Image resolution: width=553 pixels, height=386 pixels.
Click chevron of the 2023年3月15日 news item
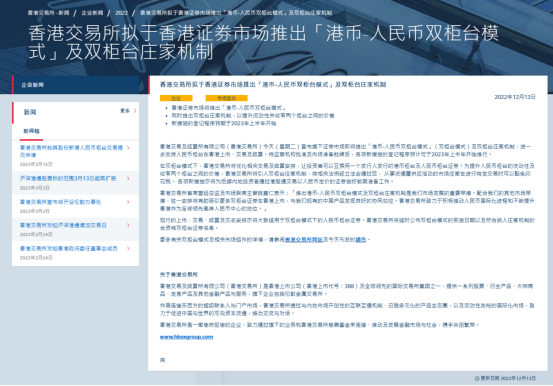[128, 148]
